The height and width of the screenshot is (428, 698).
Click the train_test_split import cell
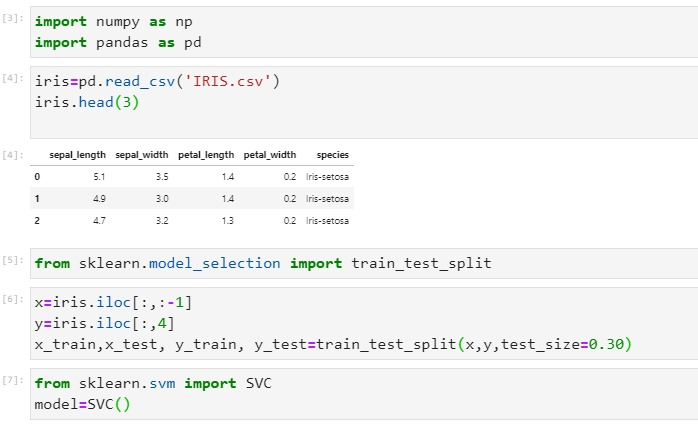pyautogui.click(x=364, y=263)
